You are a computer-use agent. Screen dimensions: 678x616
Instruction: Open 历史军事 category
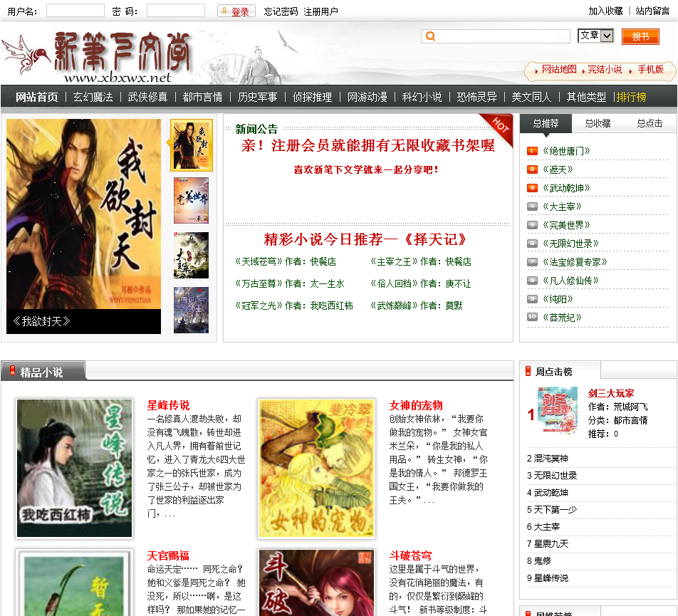257,97
